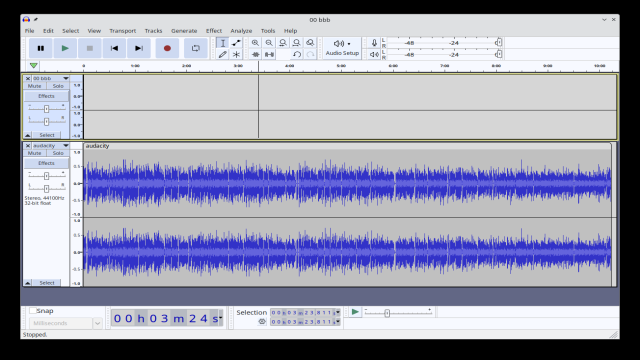Adjust the recording level slider knob
This screenshot has width=640, height=360.
pyautogui.click(x=498, y=42)
